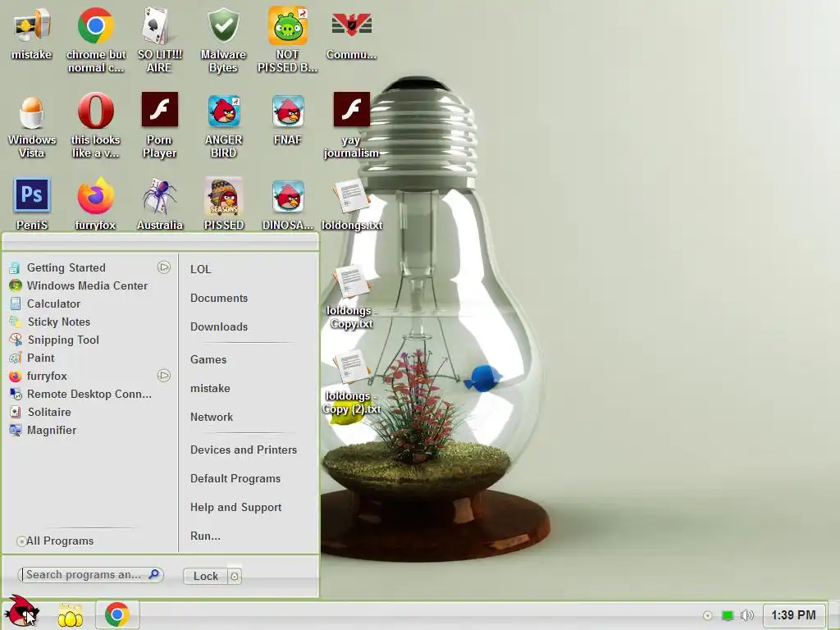Click the small round tray icon

click(707, 615)
